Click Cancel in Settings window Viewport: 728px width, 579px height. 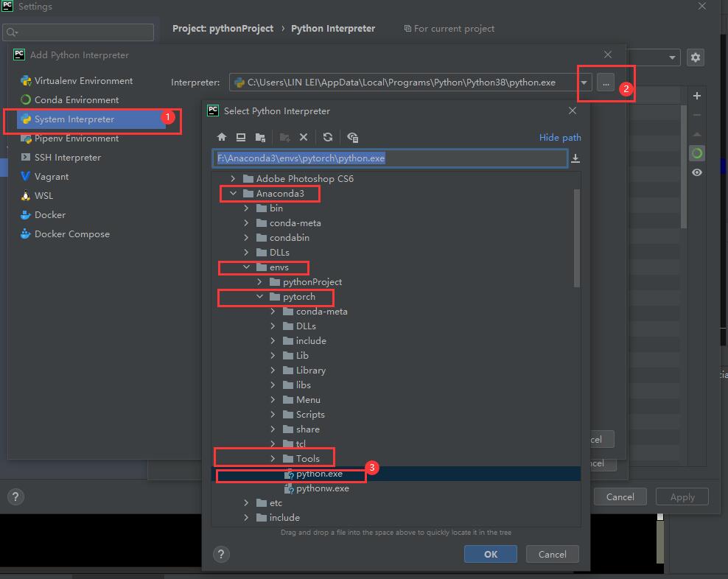pos(620,496)
